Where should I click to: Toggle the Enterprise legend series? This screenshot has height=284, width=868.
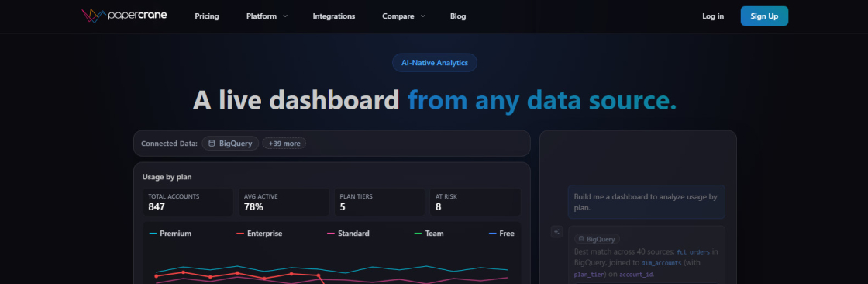pyautogui.click(x=259, y=234)
